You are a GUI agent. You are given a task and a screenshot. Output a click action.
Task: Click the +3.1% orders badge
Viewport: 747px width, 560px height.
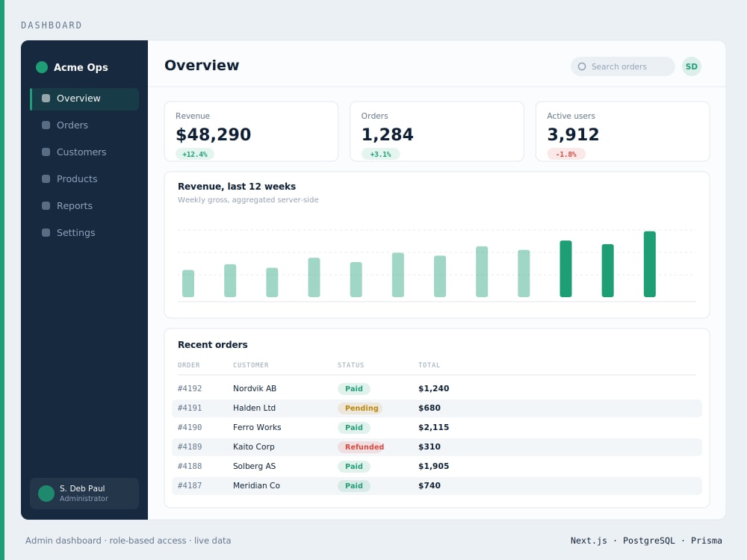pyautogui.click(x=381, y=155)
